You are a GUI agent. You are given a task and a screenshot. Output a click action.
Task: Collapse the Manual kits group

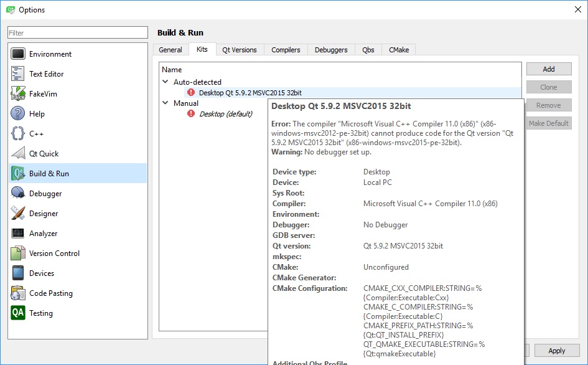[165, 103]
